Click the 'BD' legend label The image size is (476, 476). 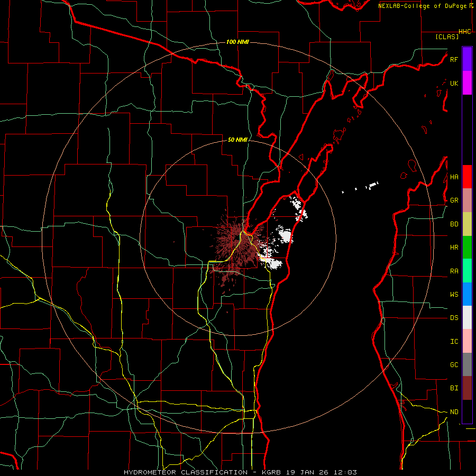pyautogui.click(x=454, y=224)
